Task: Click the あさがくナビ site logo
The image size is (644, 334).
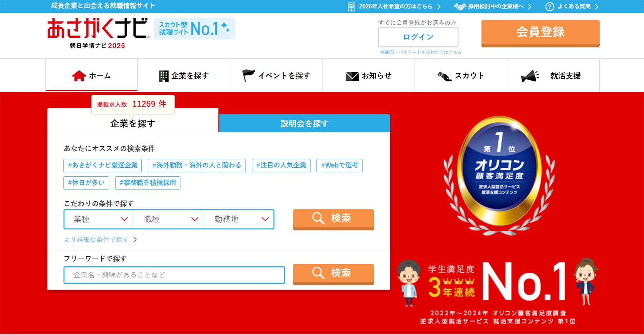Action: 98,29
